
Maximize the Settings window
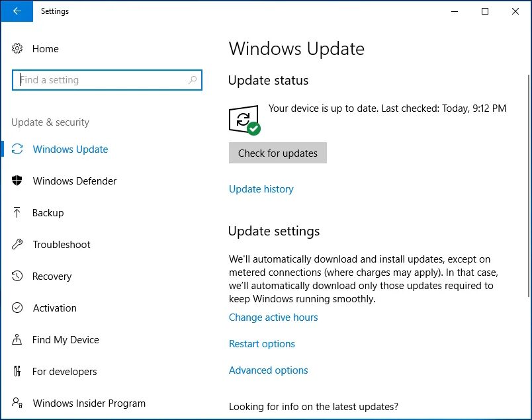485,11
